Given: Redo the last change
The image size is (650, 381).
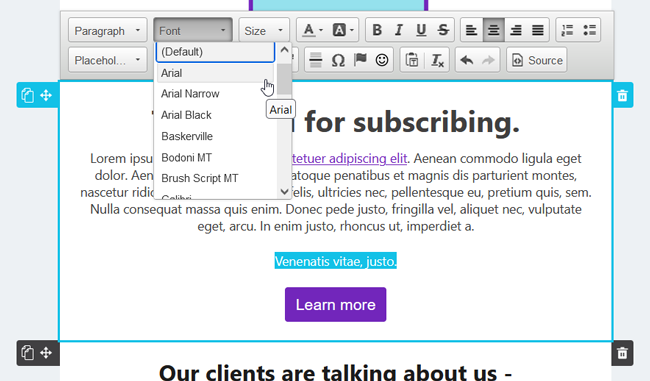Looking at the screenshot, I should 488,61.
